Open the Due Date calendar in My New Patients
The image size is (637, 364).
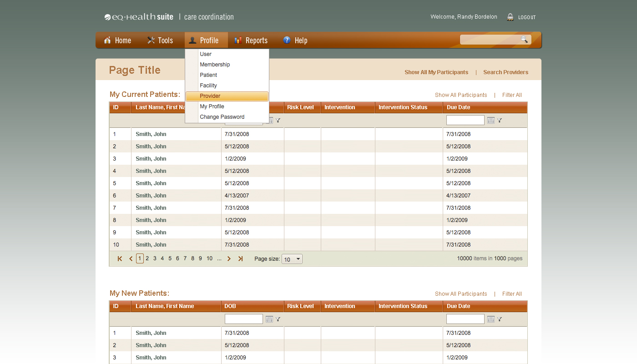tap(490, 319)
